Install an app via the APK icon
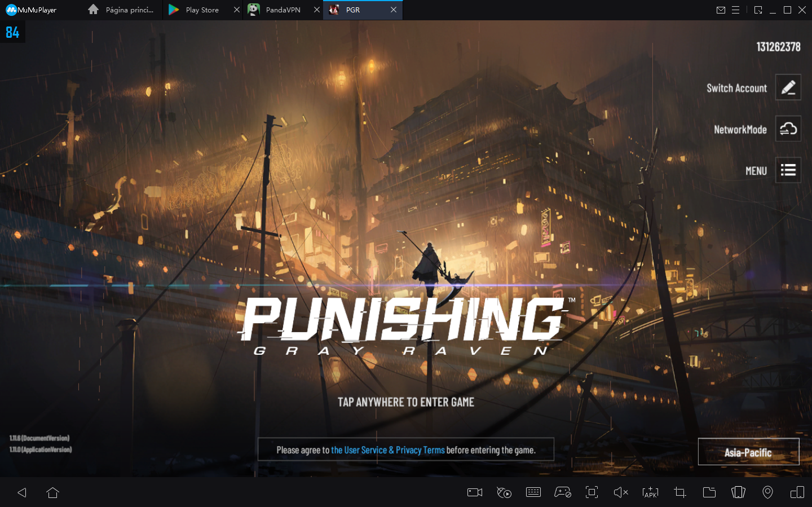Viewport: 812px width, 507px height. (650, 492)
